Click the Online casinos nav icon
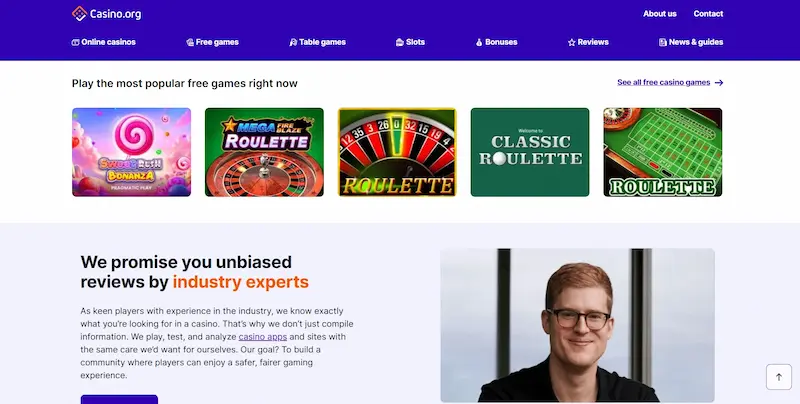 coord(76,42)
